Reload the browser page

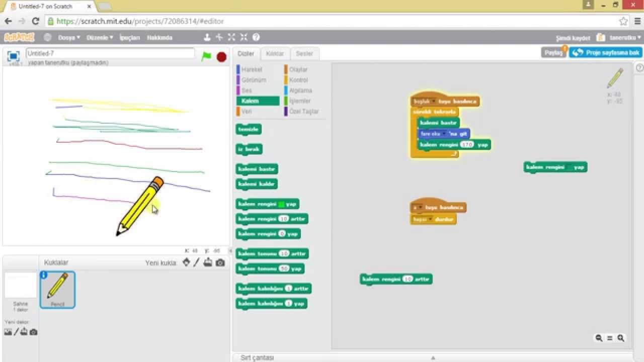click(x=35, y=21)
